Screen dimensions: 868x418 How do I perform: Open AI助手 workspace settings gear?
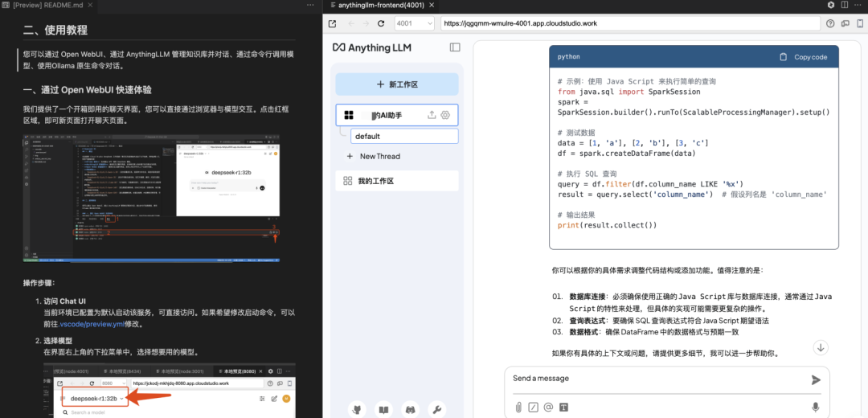click(x=445, y=115)
